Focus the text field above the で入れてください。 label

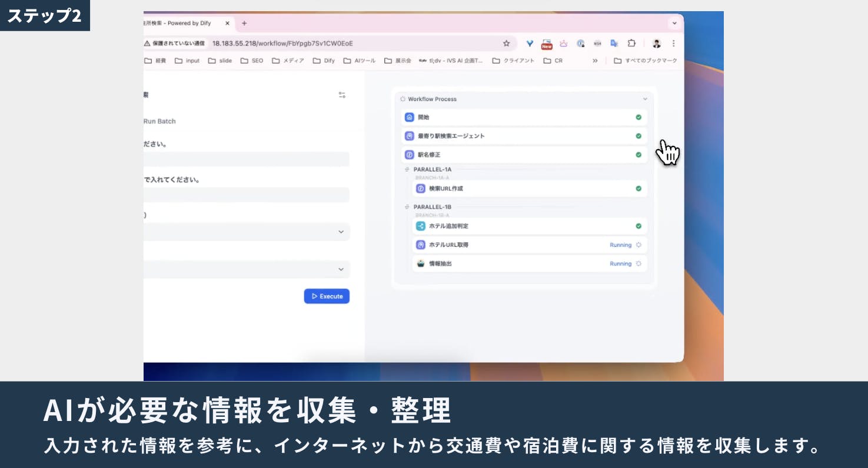tap(247, 159)
